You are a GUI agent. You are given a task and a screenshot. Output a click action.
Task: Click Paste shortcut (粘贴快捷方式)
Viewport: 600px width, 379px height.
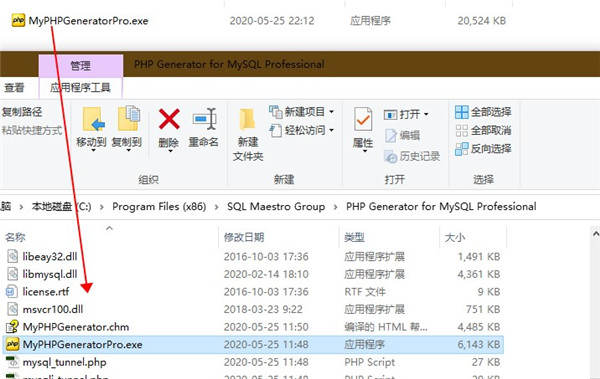(x=32, y=130)
